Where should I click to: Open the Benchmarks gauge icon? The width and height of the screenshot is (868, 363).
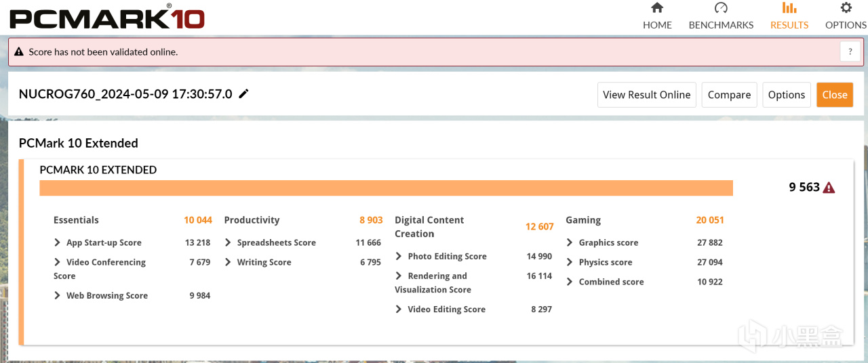[721, 8]
